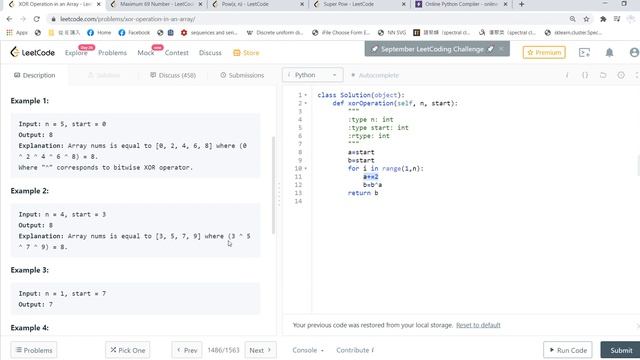
Task: Dismiss the September LeetCoding Challenge banner
Action: click(x=501, y=49)
